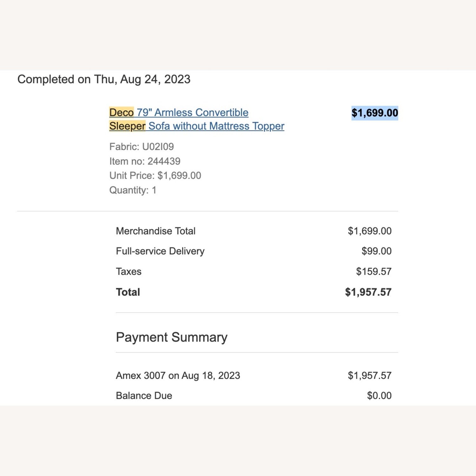Click the highlighted word "Deco" in product title
Screen dimensions: 476x476
pyautogui.click(x=122, y=113)
